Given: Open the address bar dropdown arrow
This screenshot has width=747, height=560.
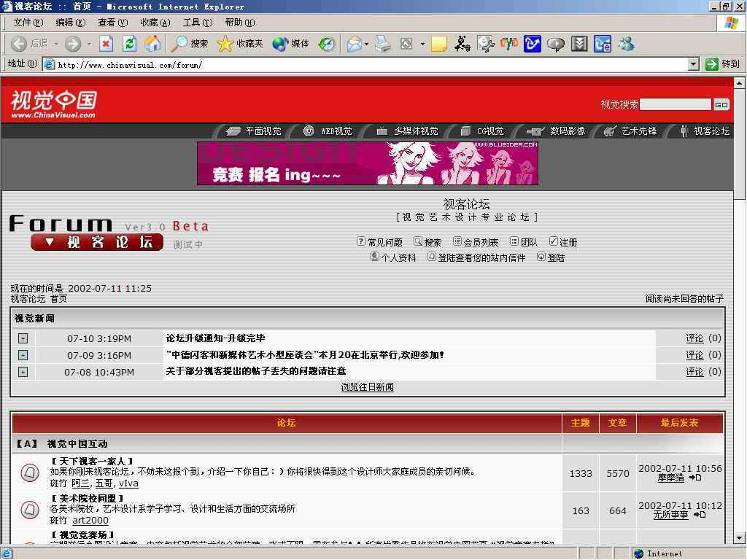Looking at the screenshot, I should coord(694,63).
